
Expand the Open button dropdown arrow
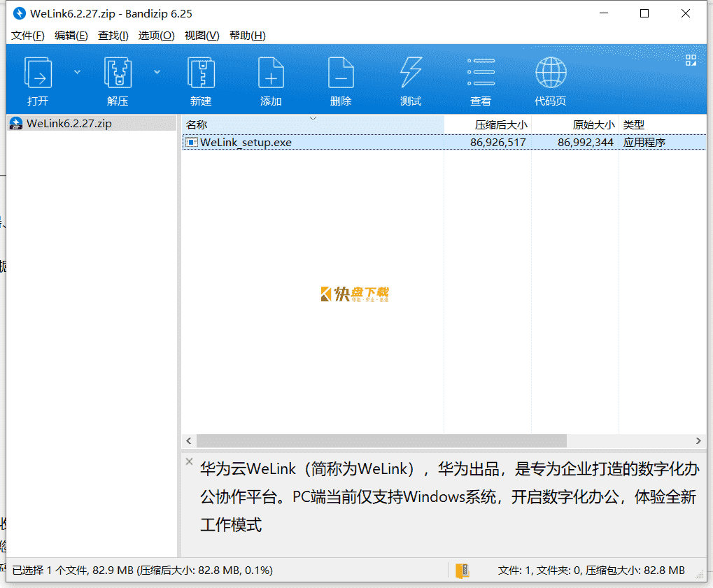pos(77,72)
